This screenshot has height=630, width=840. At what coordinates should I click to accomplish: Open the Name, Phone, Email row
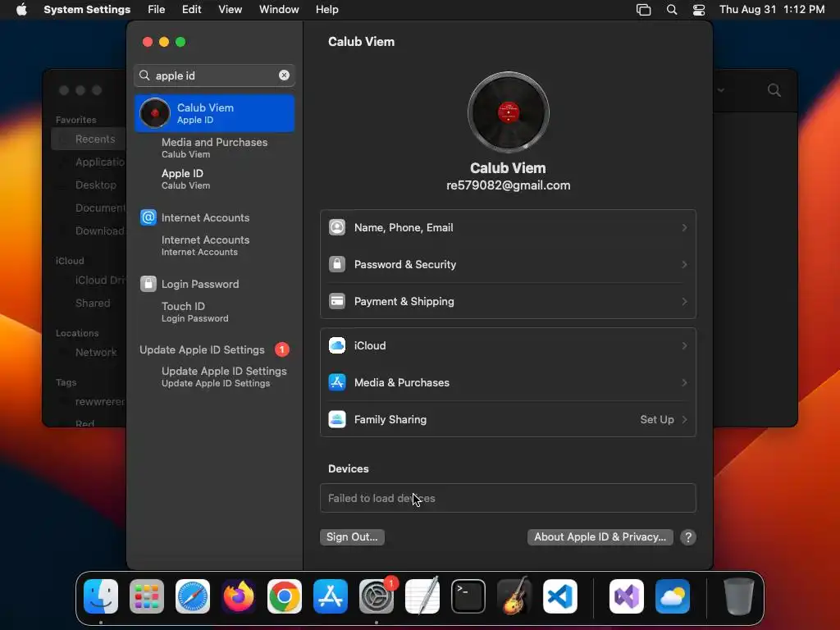pyautogui.click(x=508, y=228)
